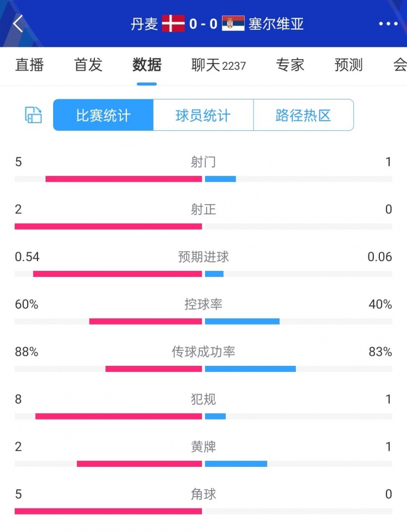
Task: Open the three-dot more options menu
Action: click(388, 24)
